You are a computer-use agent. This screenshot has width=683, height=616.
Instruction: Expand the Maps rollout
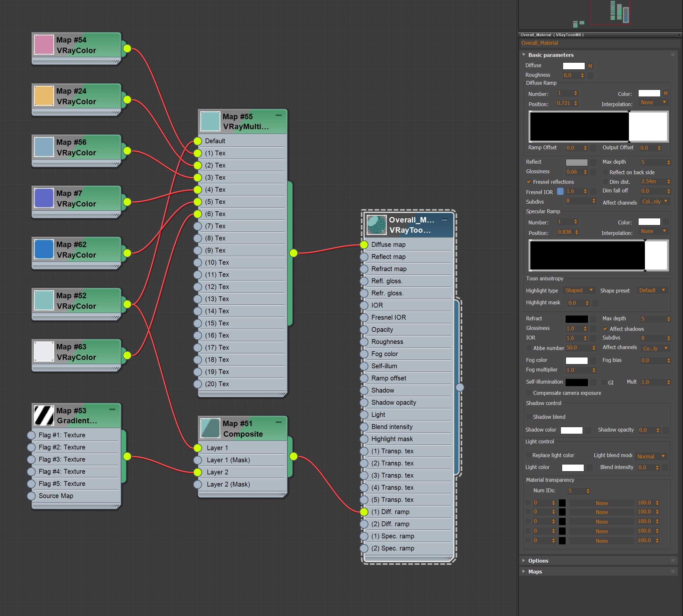click(535, 571)
